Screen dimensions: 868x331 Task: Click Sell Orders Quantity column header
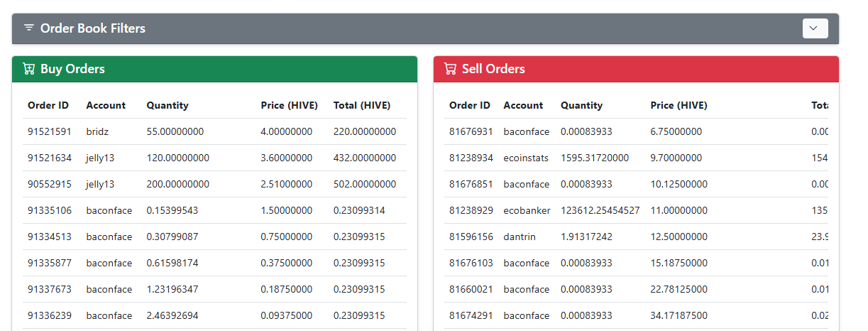pos(581,105)
